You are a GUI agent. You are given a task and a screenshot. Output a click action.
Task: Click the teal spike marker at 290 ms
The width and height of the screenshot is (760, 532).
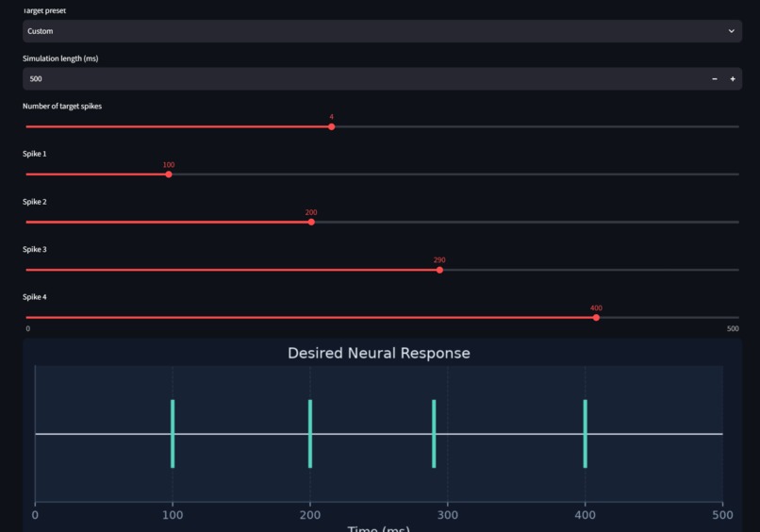434,434
